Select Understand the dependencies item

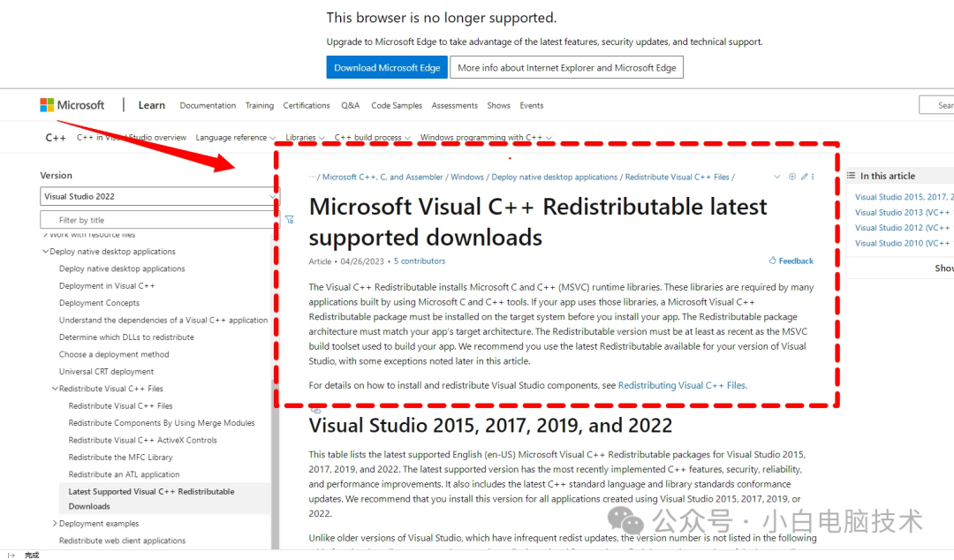click(x=163, y=320)
